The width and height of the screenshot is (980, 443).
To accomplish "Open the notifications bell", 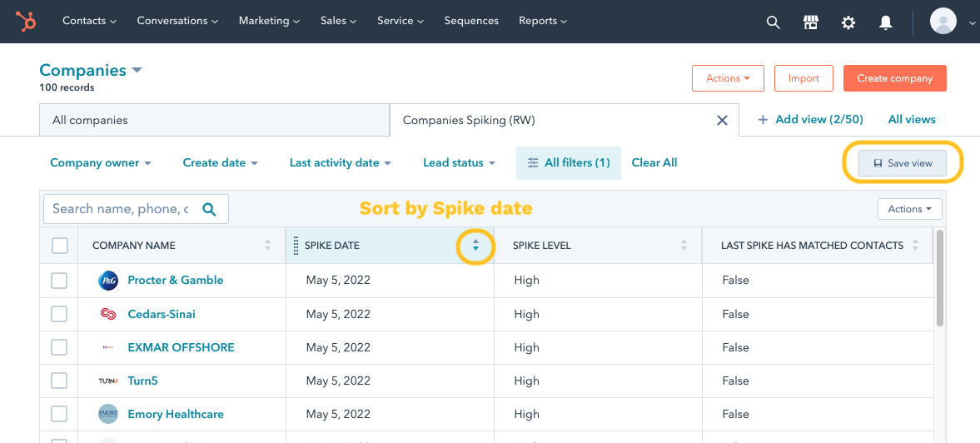I will click(886, 22).
